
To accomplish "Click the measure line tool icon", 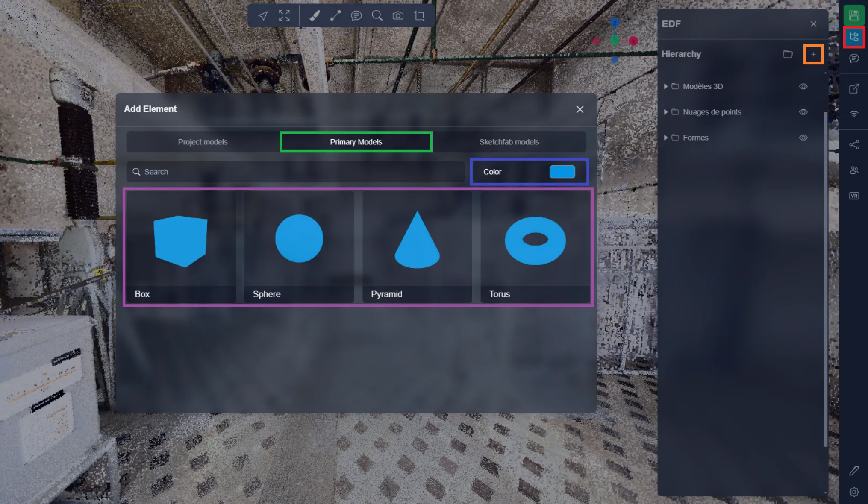I will (x=335, y=16).
